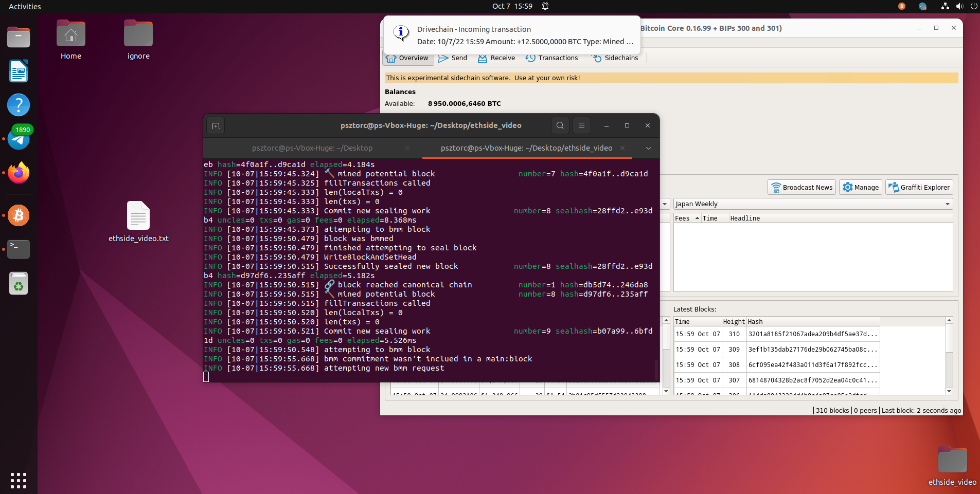Viewport: 980px width, 494px height.
Task: Click the terminal scrollbar thumb
Action: pos(656,369)
